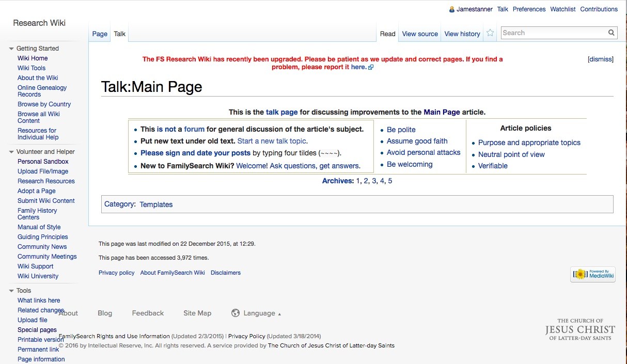Image resolution: width=627 pixels, height=364 pixels.
Task: Click the user avatar icon beside Jamestanner
Action: tap(452, 9)
